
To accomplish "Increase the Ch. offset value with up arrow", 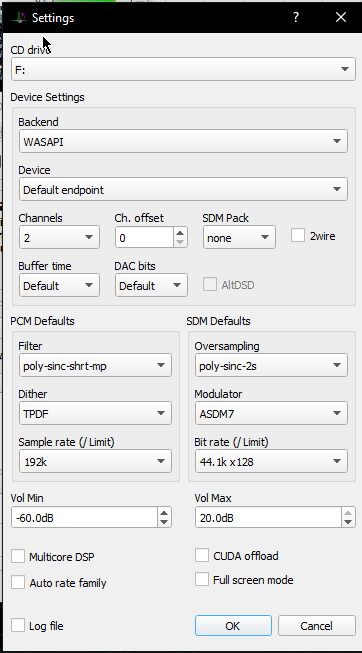I will [180, 233].
